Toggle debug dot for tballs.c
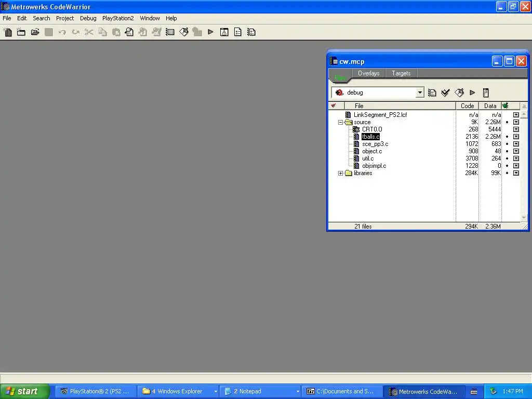 [507, 137]
